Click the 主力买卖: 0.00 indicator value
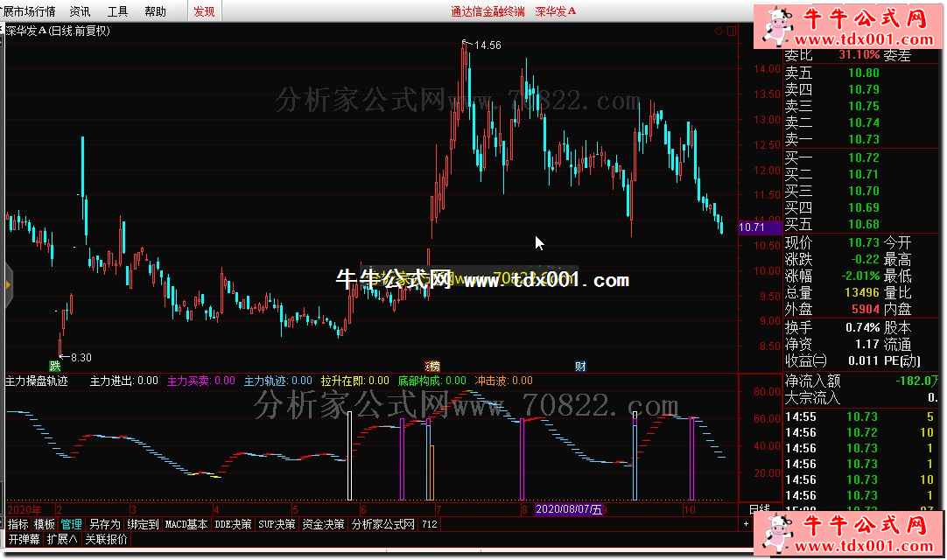The image size is (947, 560). click(x=201, y=381)
